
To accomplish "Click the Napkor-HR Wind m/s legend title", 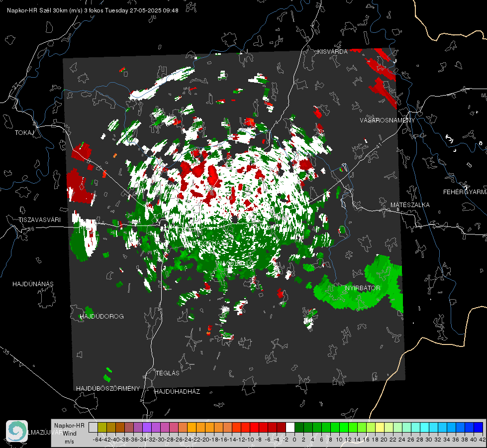I will 69,434.
